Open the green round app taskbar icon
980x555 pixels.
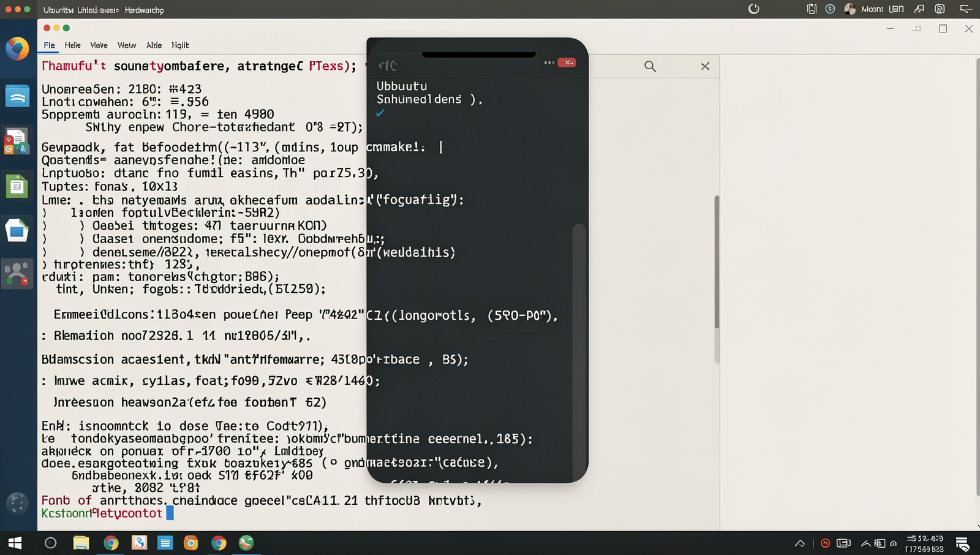coord(246,543)
